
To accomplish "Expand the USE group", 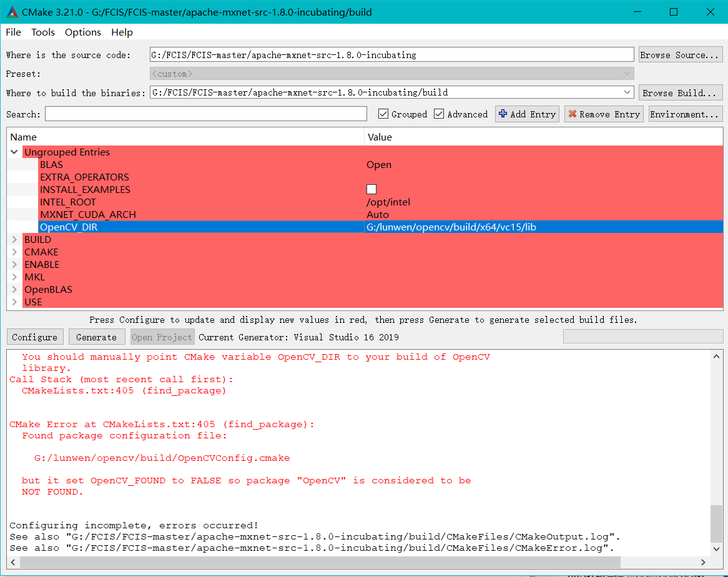I will pos(14,302).
